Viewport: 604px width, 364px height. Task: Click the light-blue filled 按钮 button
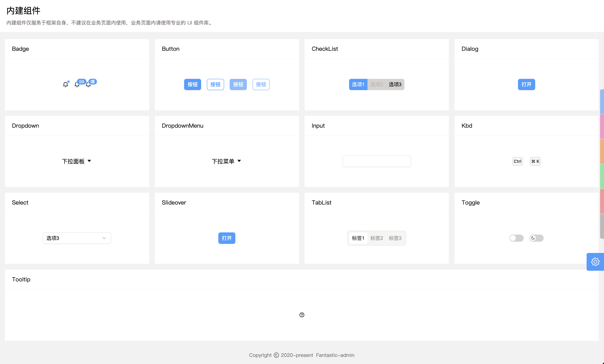pyautogui.click(x=238, y=85)
